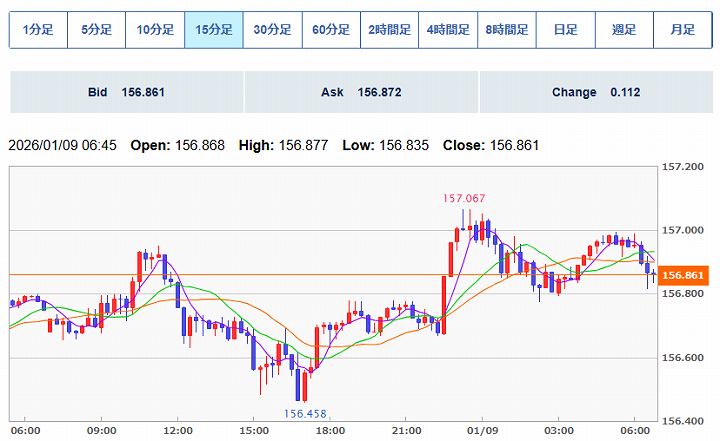Image resolution: width=720 pixels, height=441 pixels.
Task: Click the active 15分足 tab
Action: pos(214,30)
